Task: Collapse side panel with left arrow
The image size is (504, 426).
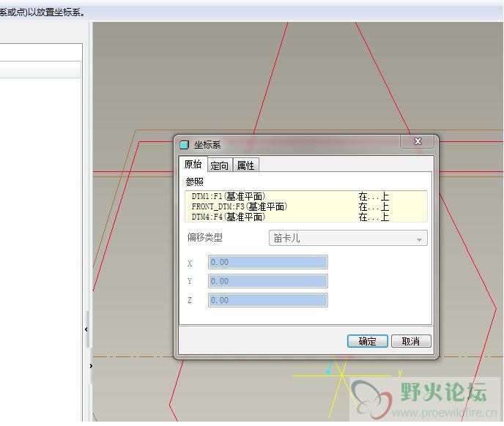Action: coord(86,329)
